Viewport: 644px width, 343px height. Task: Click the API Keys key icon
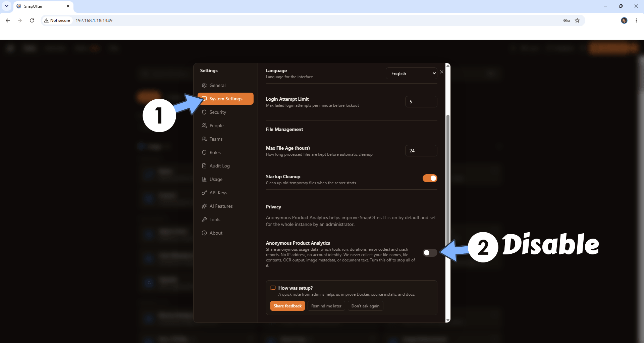pos(204,193)
